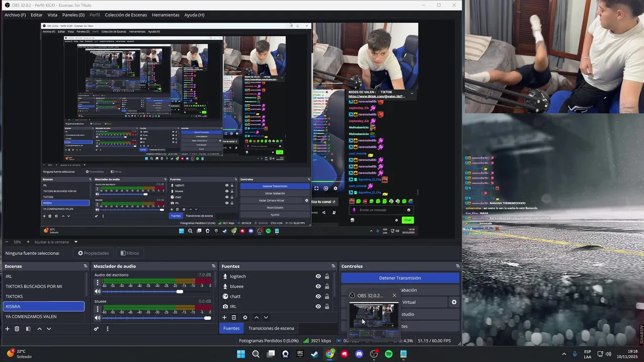The height and width of the screenshot is (362, 644).
Task: Select the Fuentes tab
Action: (231, 328)
